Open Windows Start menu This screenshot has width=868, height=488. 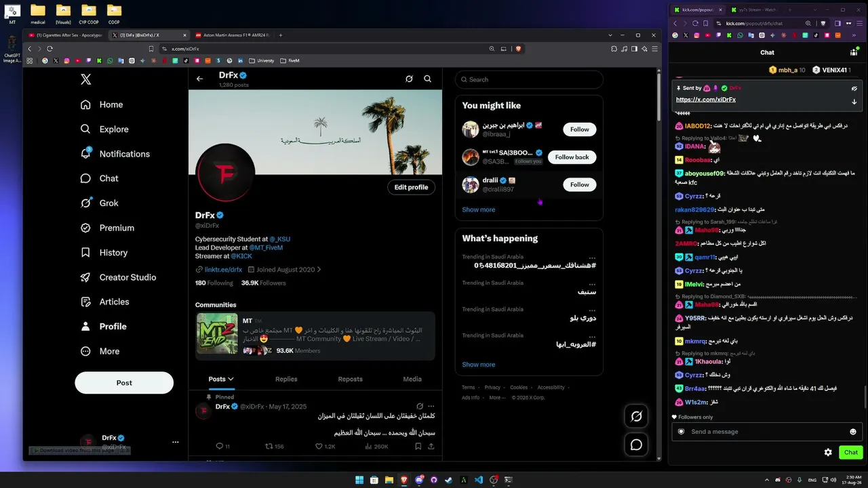pyautogui.click(x=359, y=480)
